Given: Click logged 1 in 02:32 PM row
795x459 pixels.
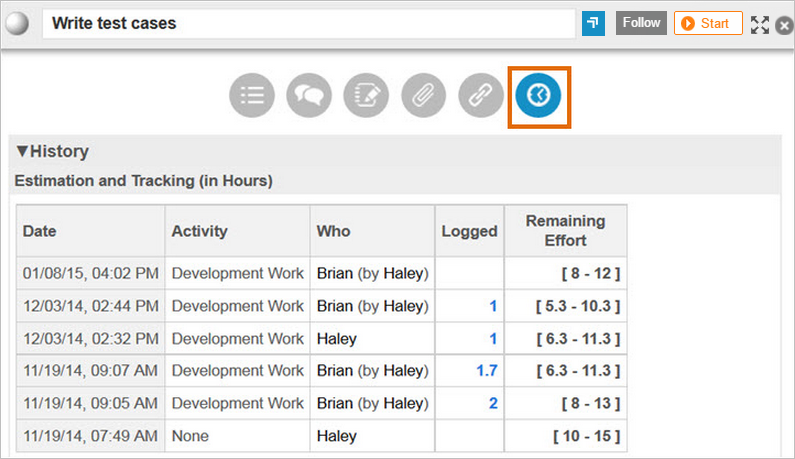Looking at the screenshot, I should point(493,339).
